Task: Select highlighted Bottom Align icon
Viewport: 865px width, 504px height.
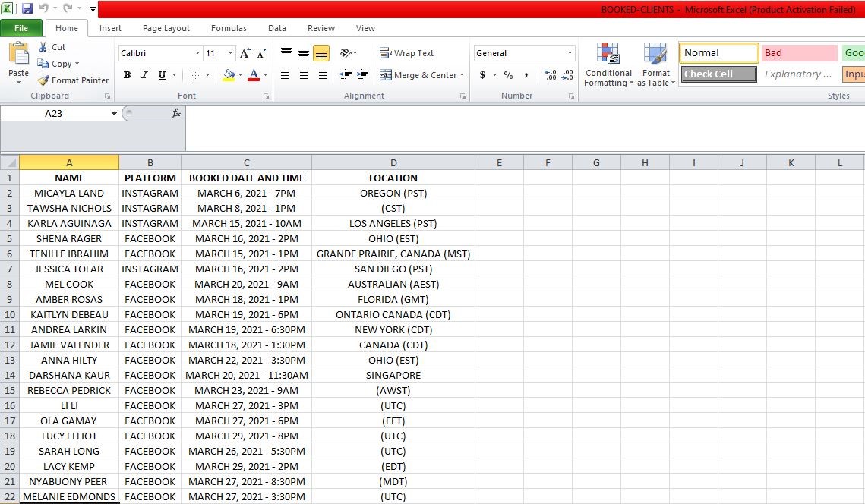Action: click(x=321, y=53)
